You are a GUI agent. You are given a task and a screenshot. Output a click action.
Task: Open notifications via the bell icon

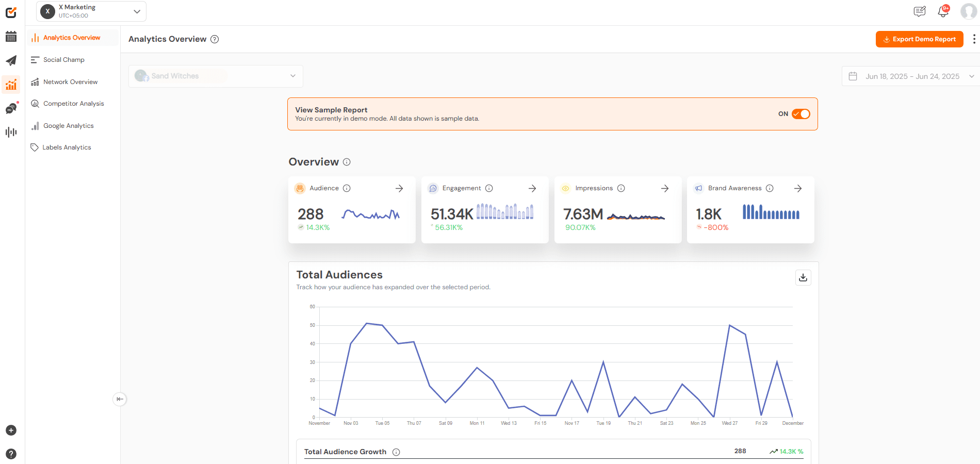coord(943,10)
